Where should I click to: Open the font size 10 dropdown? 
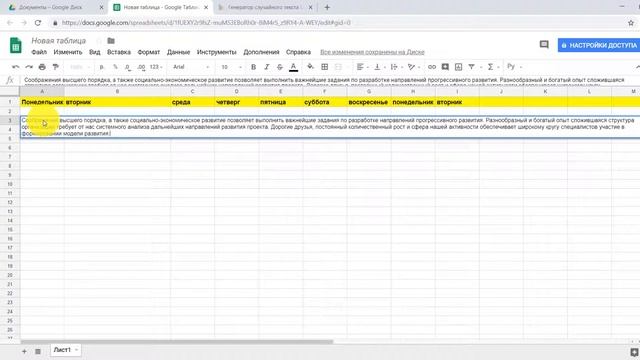click(231, 67)
